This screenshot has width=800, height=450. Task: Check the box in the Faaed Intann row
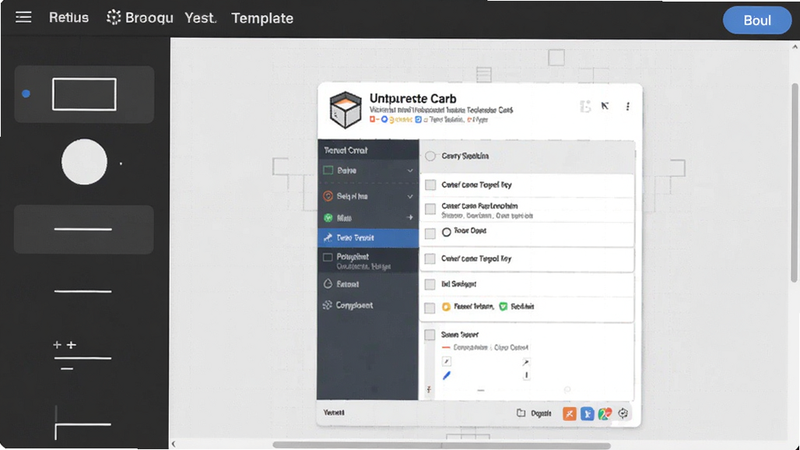430,308
